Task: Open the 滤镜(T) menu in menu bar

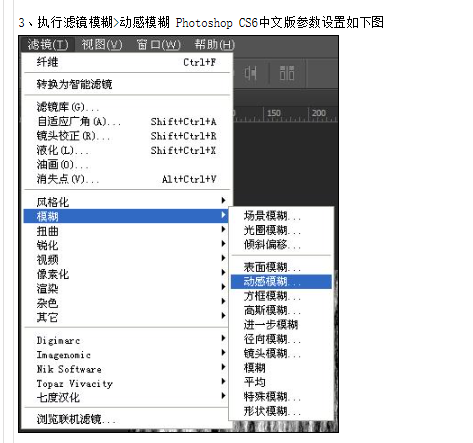Action: pos(48,45)
